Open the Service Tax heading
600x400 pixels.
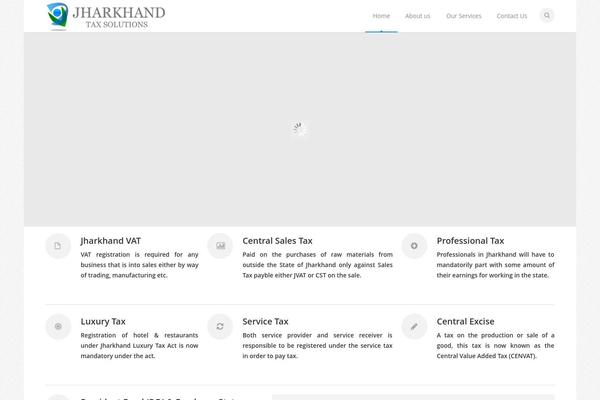265,322
